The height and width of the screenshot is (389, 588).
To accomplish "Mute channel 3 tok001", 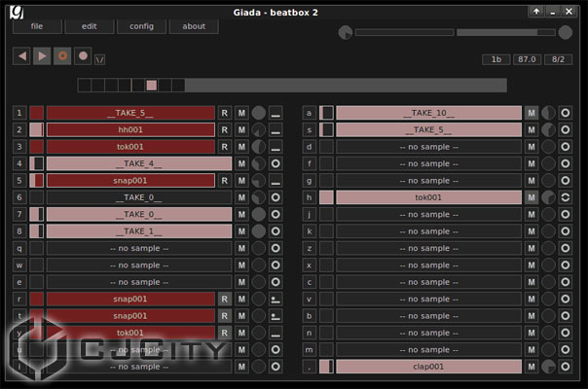I will 241,147.
